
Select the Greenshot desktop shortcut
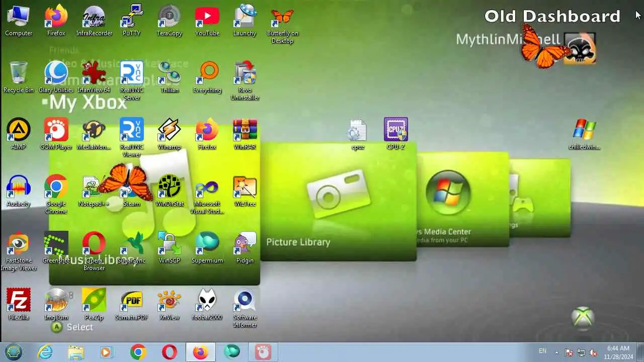pyautogui.click(x=56, y=248)
